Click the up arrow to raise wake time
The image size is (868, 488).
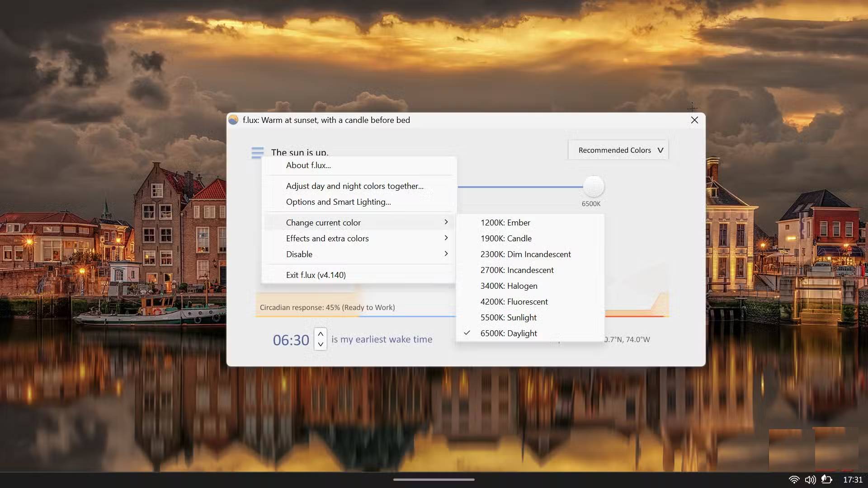(x=321, y=333)
